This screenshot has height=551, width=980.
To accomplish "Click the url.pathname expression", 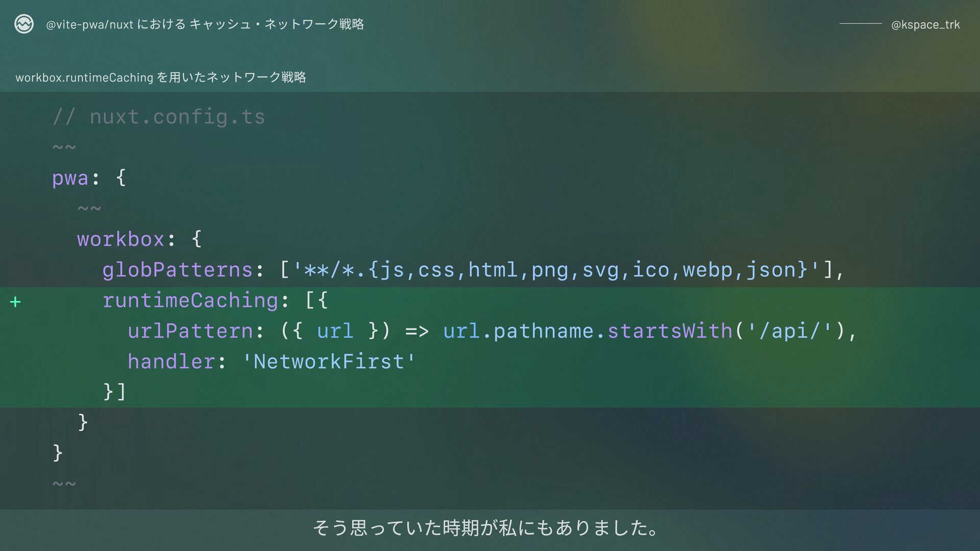I will click(x=518, y=331).
